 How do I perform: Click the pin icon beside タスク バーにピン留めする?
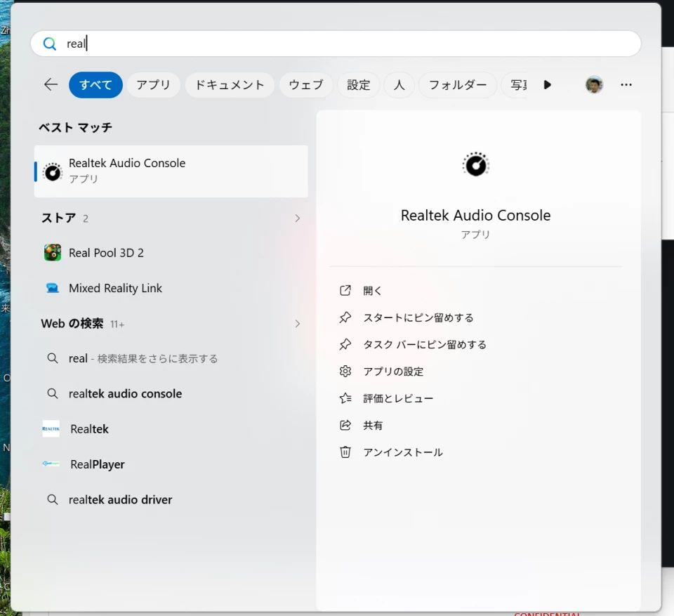[345, 345]
